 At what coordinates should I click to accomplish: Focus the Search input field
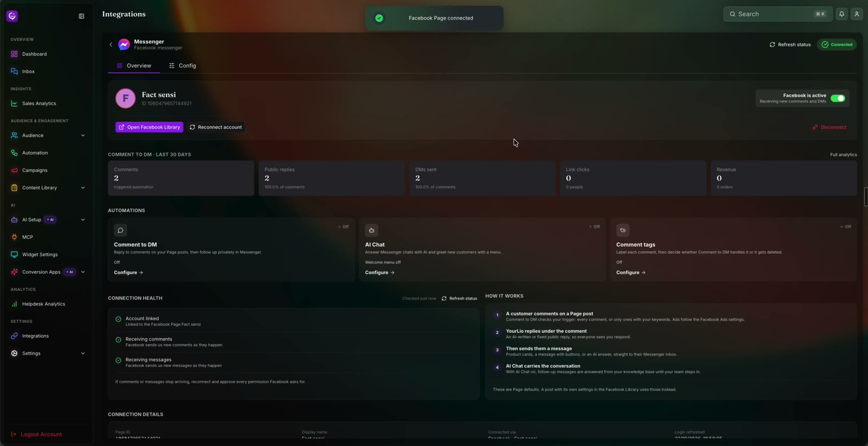777,14
